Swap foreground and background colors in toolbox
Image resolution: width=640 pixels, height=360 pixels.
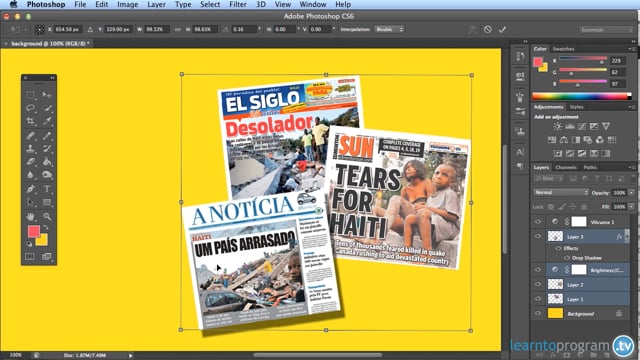click(x=46, y=227)
